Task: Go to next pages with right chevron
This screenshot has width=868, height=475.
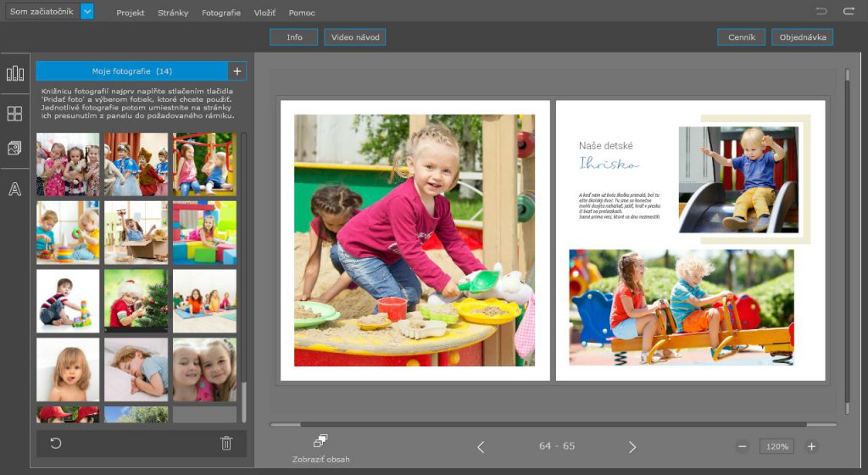Action: pyautogui.click(x=632, y=446)
